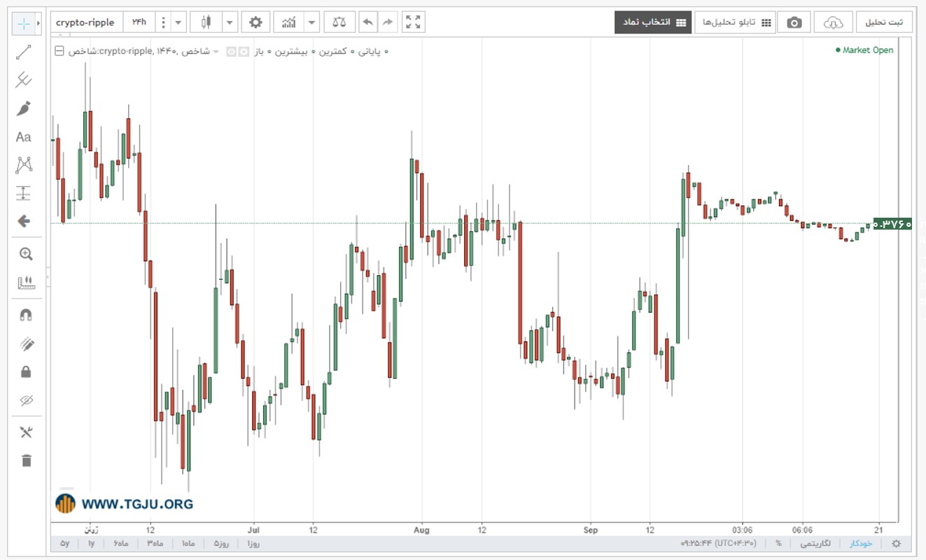Select the ruler measure tool
The height and width of the screenshot is (560, 926).
[26, 283]
